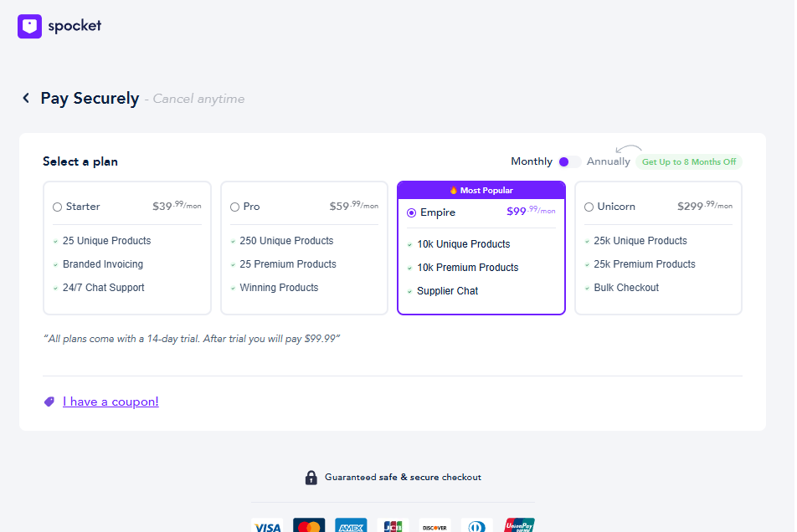The width and height of the screenshot is (797, 532).
Task: Click the fire icon in Most Popular
Action: (454, 191)
